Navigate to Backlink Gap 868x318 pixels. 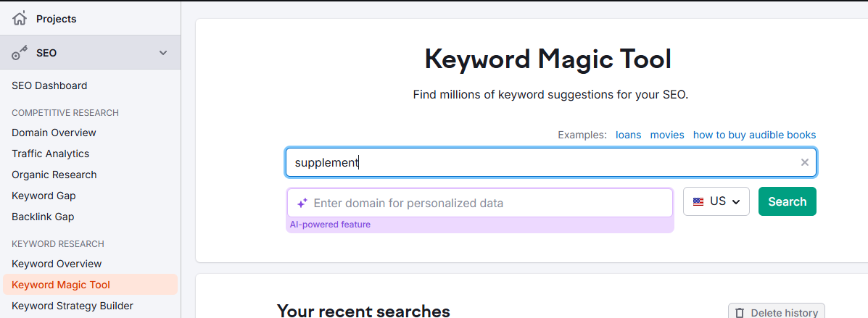point(43,217)
